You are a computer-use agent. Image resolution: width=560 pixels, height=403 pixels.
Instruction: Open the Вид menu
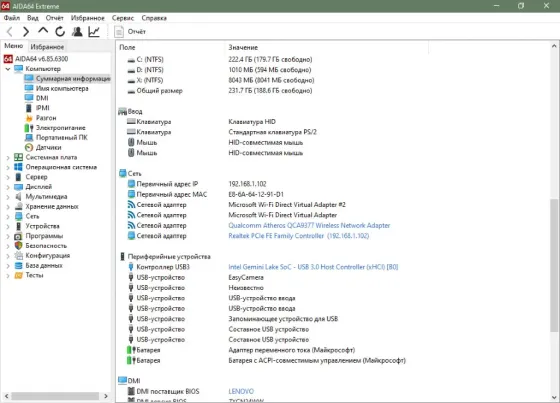click(32, 18)
